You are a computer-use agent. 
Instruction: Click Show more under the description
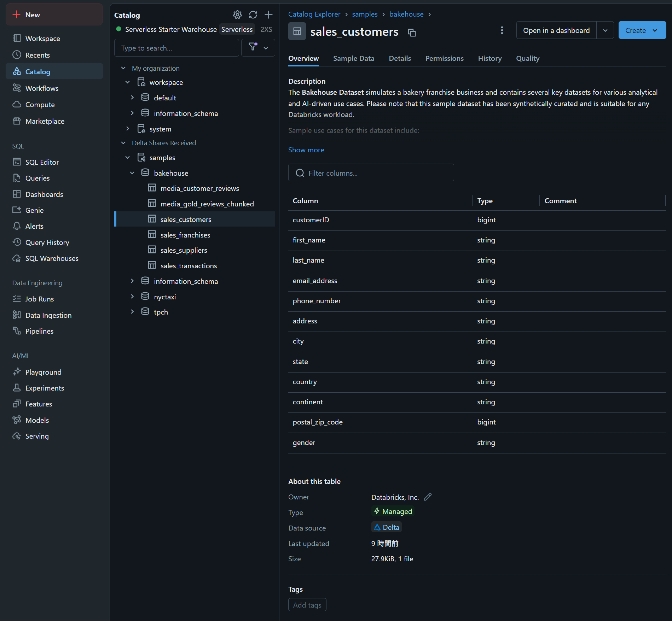pyautogui.click(x=306, y=150)
